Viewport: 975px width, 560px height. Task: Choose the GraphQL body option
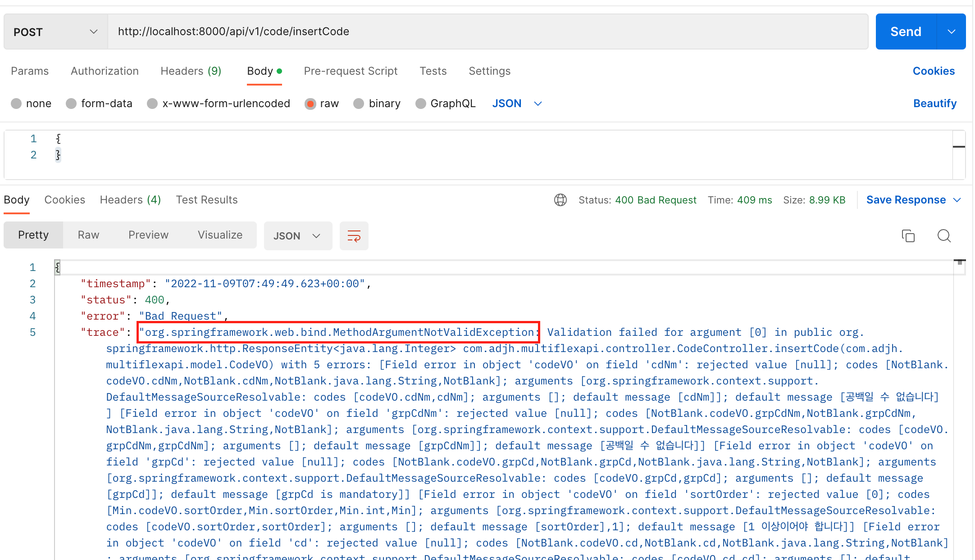tap(420, 104)
